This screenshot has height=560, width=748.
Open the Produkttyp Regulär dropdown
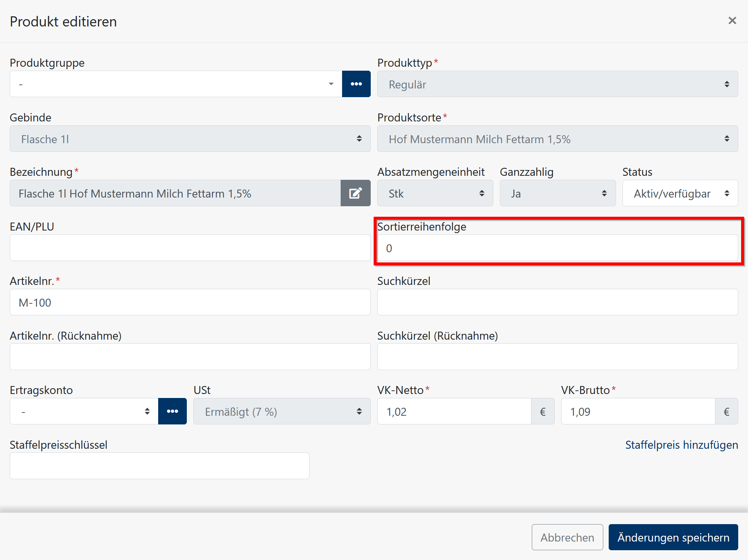click(558, 84)
